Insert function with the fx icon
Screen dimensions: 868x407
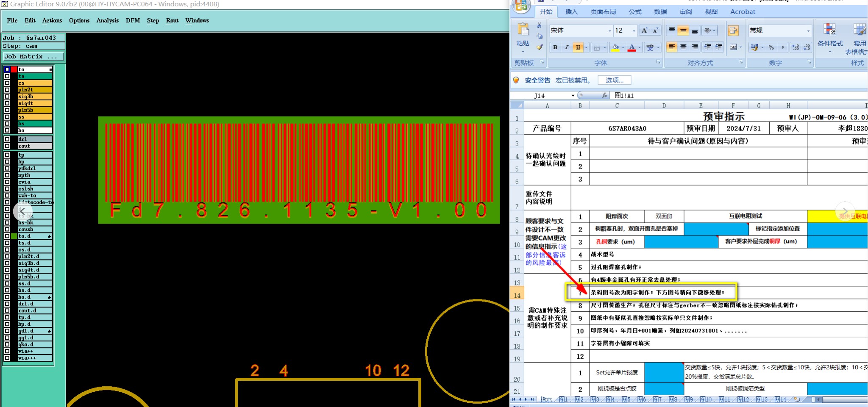[604, 95]
